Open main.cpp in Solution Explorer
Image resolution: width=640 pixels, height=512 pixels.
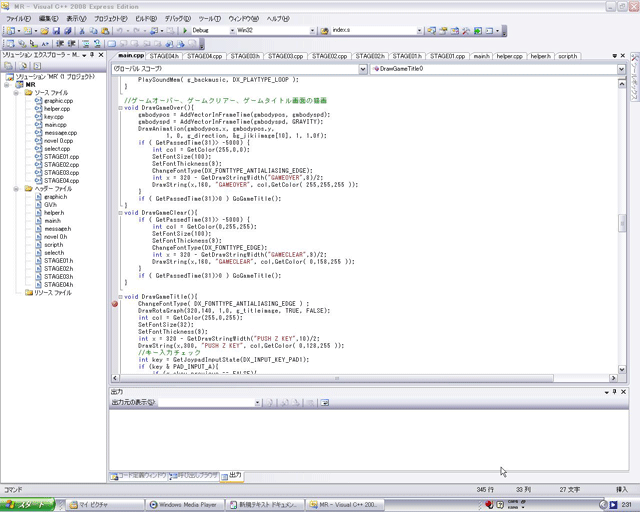point(55,125)
